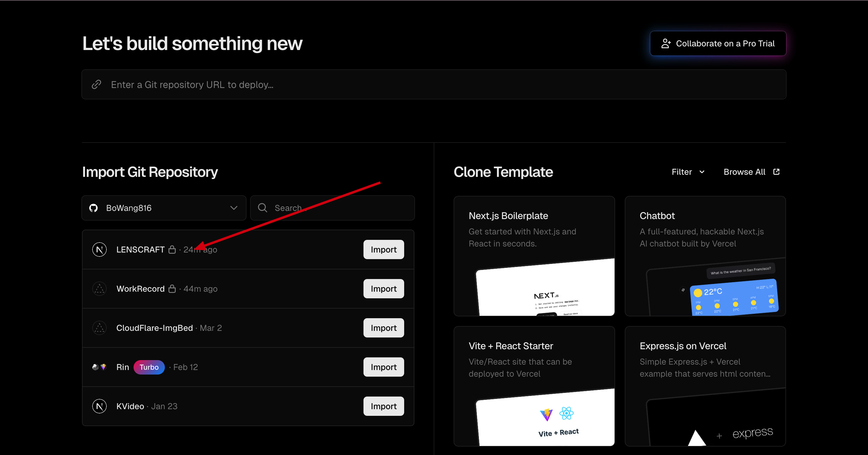This screenshot has width=868, height=455.
Task: Click the framework placeholder icon beside CloudFlare-ImgBed
Action: tap(99, 328)
